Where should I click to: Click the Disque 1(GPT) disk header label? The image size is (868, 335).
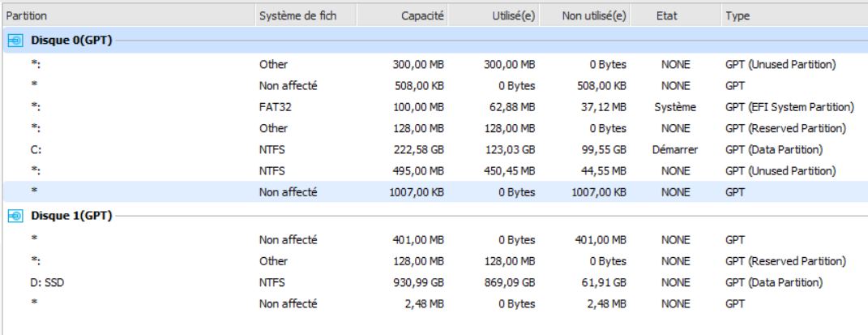coord(67,214)
